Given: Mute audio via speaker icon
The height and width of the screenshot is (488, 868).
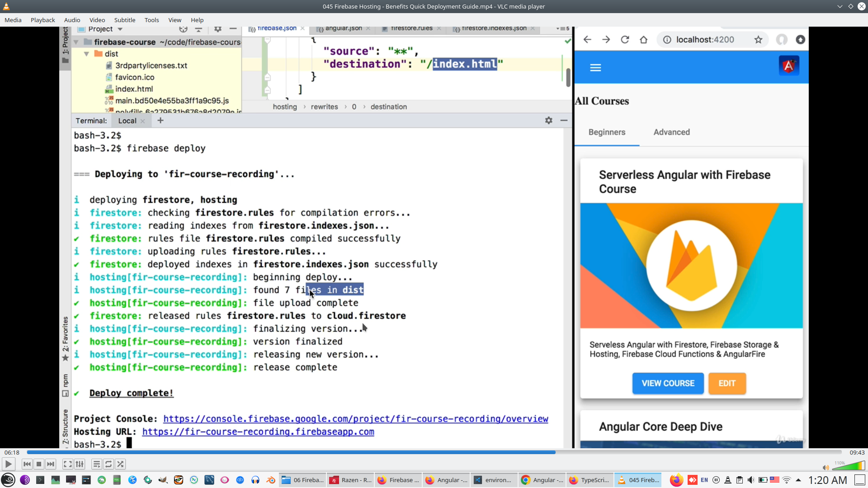Looking at the screenshot, I should click(x=826, y=467).
